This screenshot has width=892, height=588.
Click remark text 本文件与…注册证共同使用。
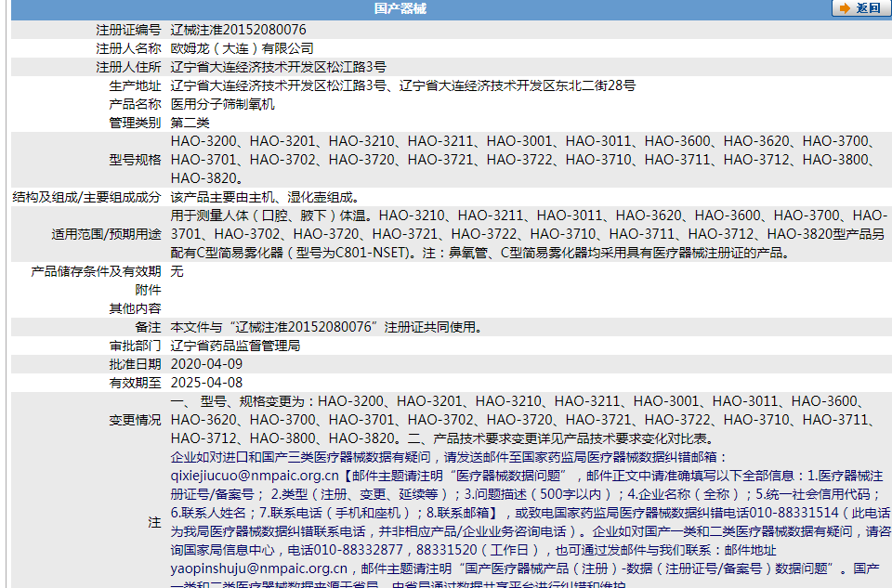click(x=326, y=328)
